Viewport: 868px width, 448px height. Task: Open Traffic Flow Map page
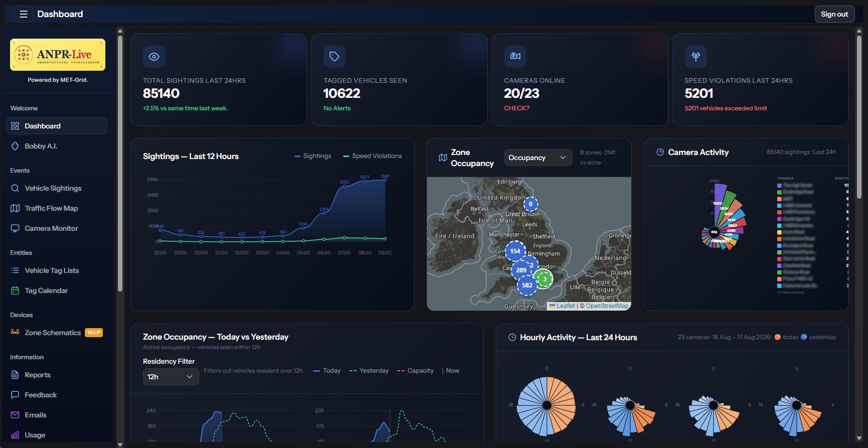[57, 208]
